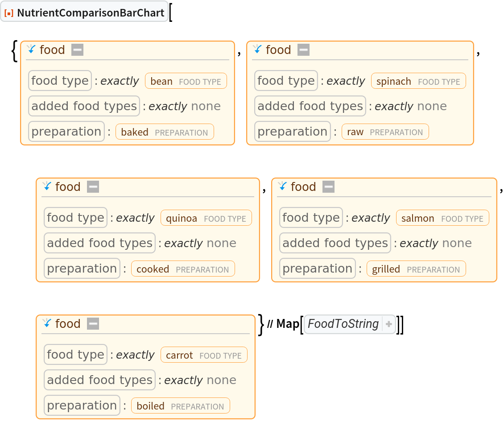This screenshot has height=422, width=504.
Task: Select the boiled PREPARATION entity
Action: tap(180, 405)
